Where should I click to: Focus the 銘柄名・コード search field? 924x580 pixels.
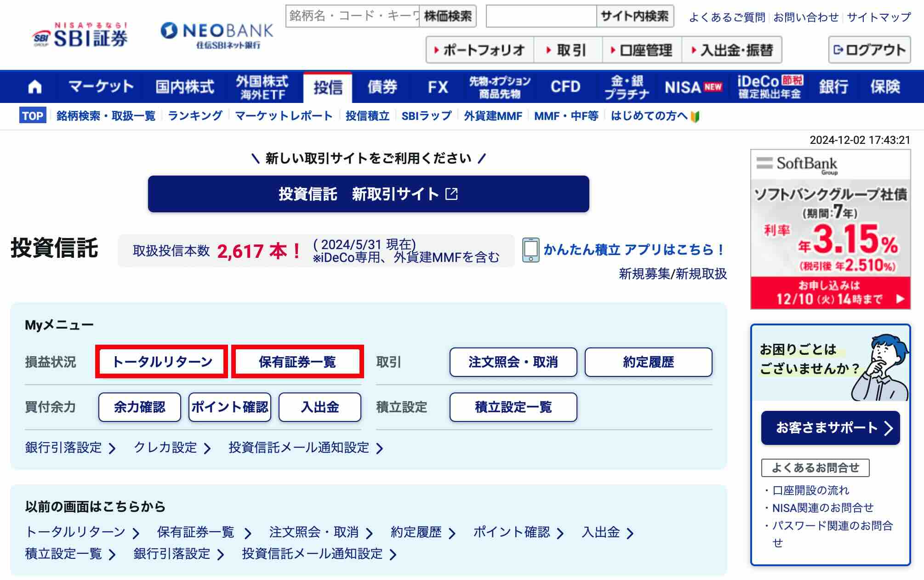click(x=353, y=17)
